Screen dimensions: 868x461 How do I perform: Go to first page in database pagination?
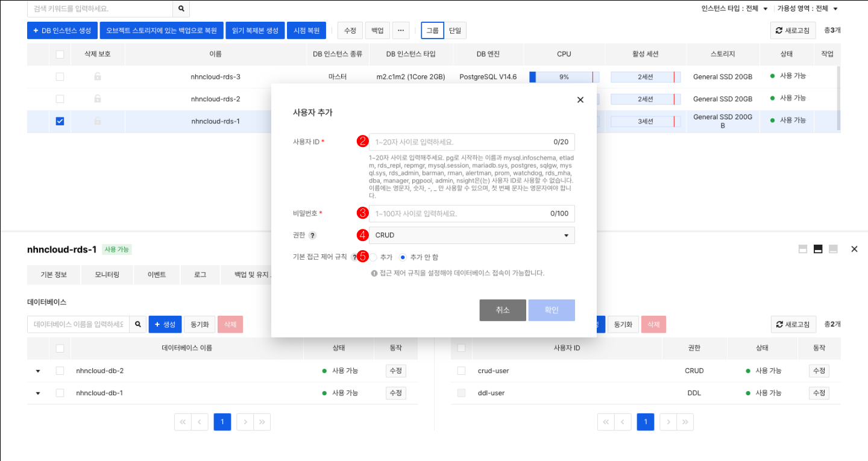183,422
